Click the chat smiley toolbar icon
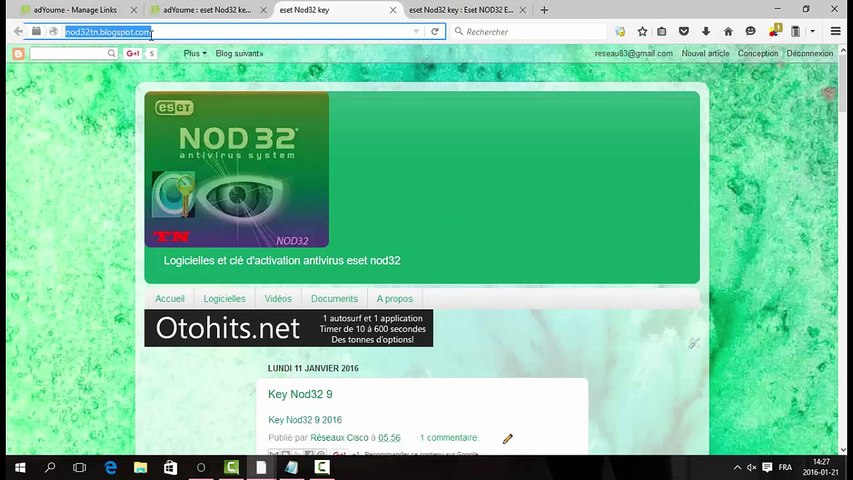 [751, 32]
